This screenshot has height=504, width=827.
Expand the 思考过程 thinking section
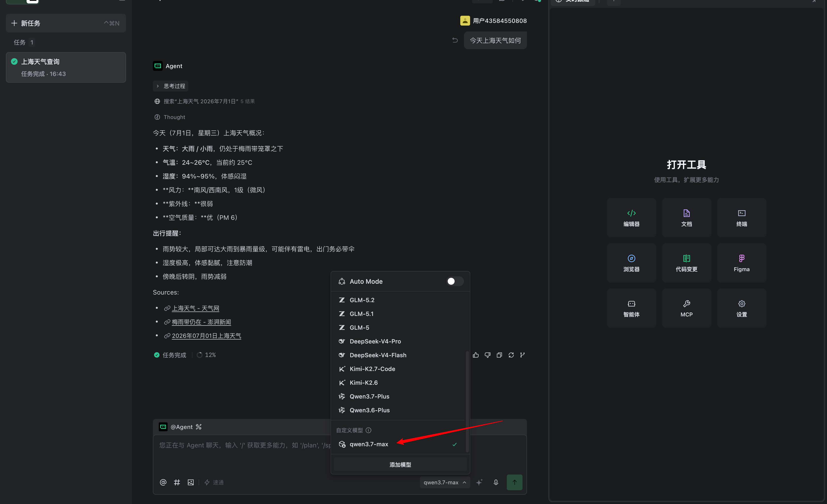[171, 86]
